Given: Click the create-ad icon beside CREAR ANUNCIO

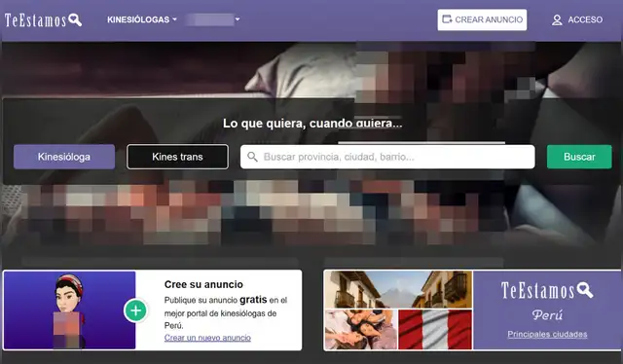Looking at the screenshot, I should [447, 19].
